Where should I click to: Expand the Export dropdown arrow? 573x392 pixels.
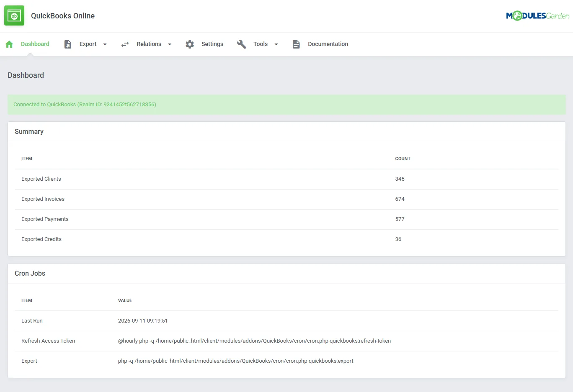[x=105, y=44]
